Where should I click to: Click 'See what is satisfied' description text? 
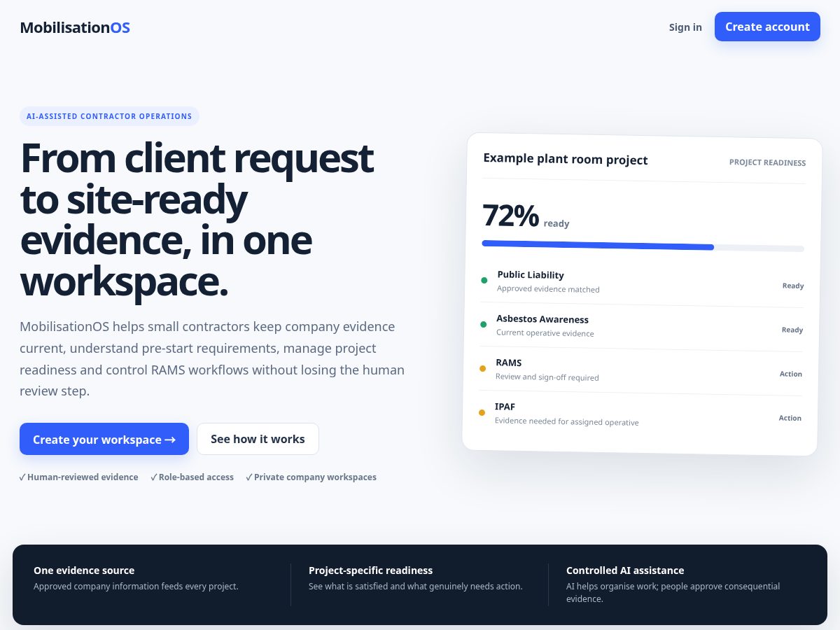tap(416, 586)
